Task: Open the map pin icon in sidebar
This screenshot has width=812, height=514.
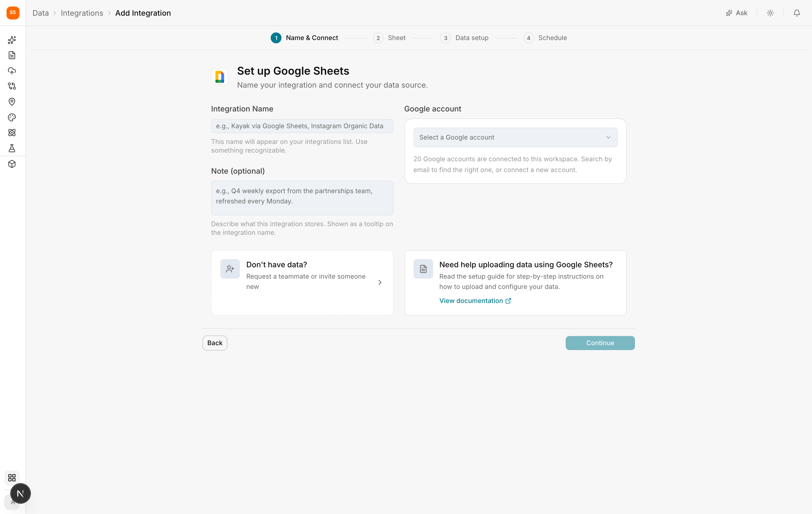Action: tap(12, 102)
